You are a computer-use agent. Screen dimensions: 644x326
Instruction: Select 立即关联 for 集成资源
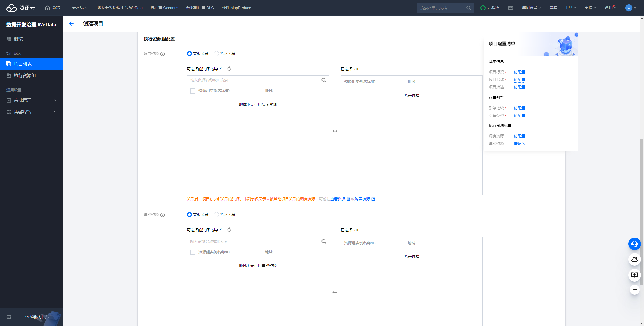click(189, 215)
